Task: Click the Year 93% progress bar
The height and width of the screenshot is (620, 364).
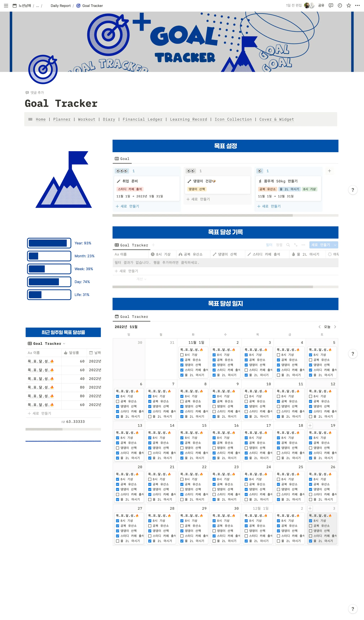Action: pos(49,243)
